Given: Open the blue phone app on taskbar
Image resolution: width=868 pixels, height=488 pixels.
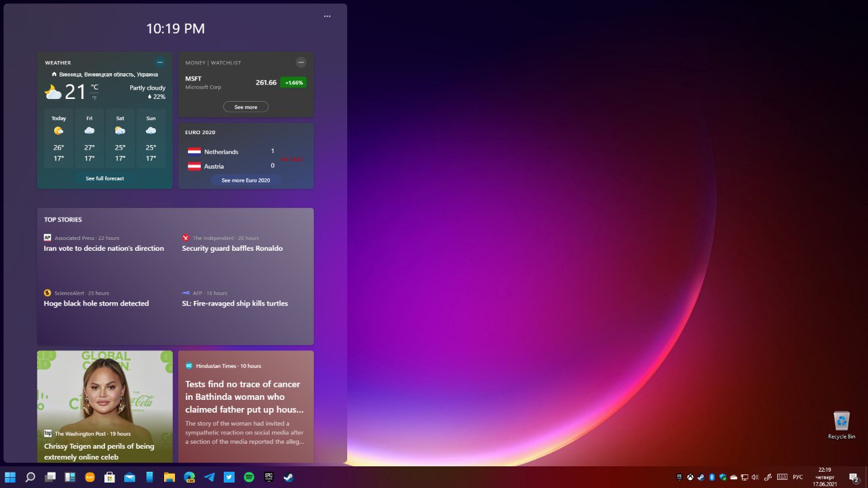Looking at the screenshot, I should pyautogui.click(x=149, y=477).
